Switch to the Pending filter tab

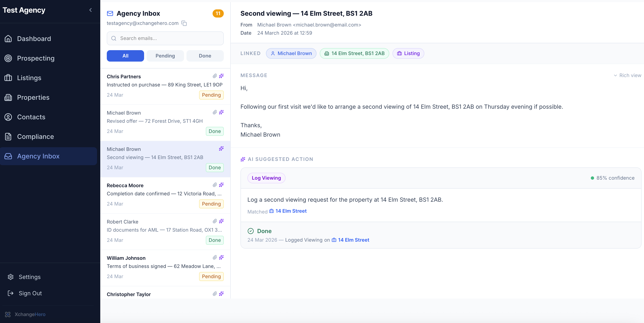165,55
